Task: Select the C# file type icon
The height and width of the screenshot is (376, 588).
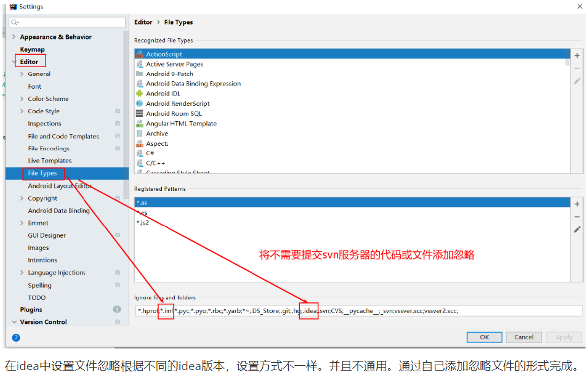Action: pos(140,153)
